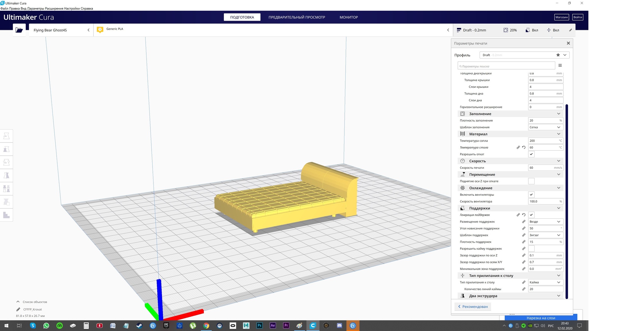This screenshot has width=644, height=331.
Task: Enable Поднятие оси Z при откате checkbox
Action: coord(531,181)
